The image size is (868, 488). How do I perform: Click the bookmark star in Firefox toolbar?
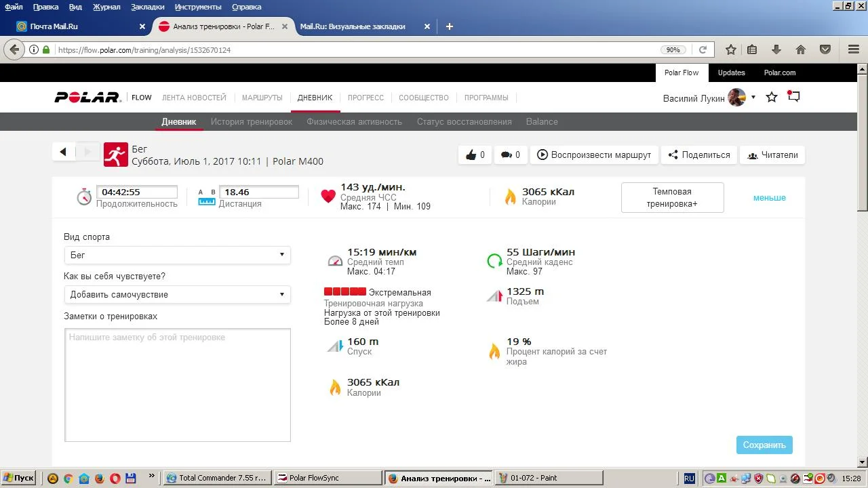(x=730, y=49)
